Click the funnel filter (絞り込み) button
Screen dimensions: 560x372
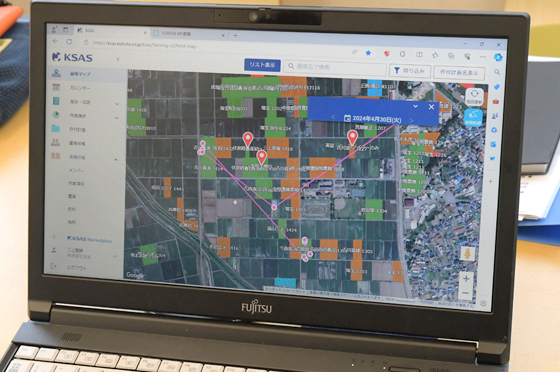point(410,71)
